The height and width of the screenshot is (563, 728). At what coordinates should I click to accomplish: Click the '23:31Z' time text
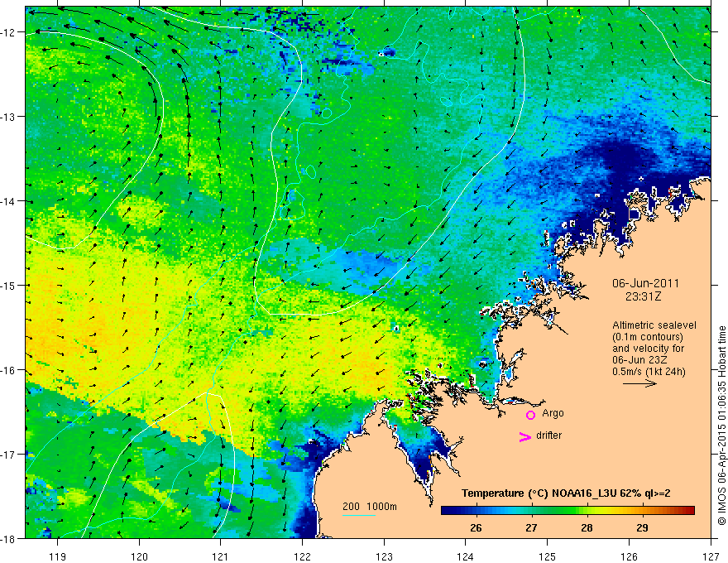pyautogui.click(x=643, y=296)
